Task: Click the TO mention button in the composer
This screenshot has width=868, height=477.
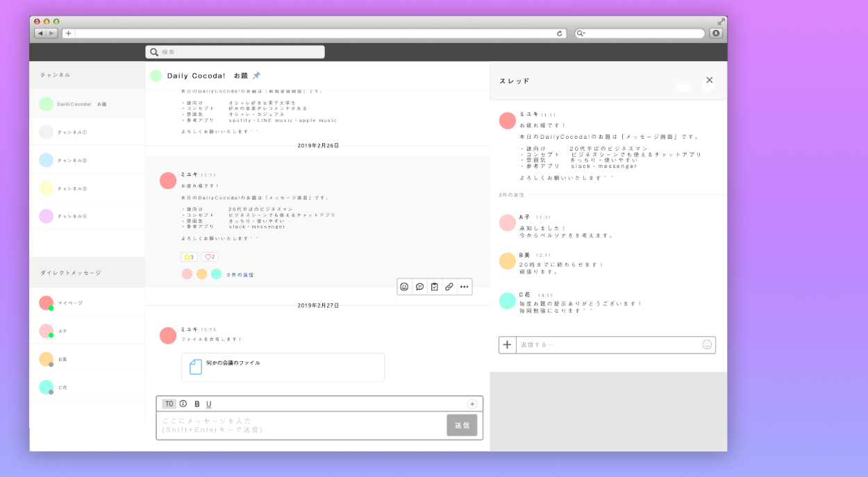Action: (169, 403)
